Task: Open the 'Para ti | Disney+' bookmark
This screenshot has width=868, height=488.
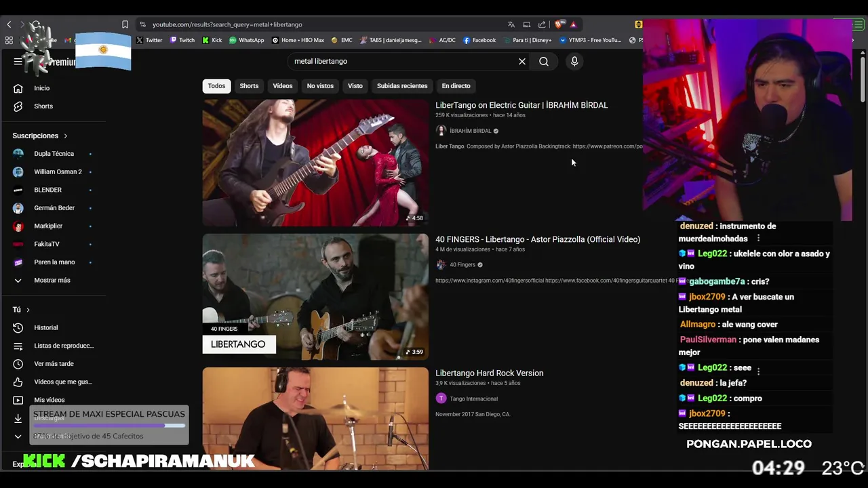Action: 528,40
